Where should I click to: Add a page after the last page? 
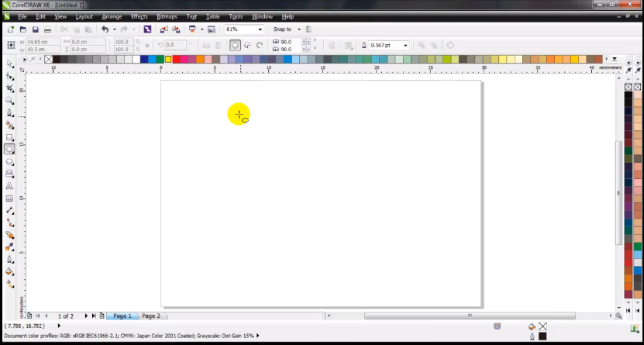(x=102, y=316)
